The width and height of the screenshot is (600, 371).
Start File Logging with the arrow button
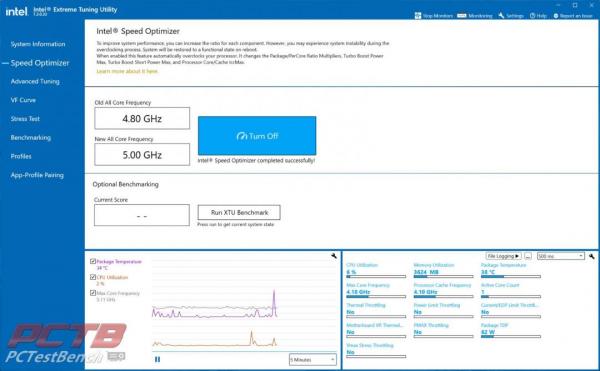(503, 256)
